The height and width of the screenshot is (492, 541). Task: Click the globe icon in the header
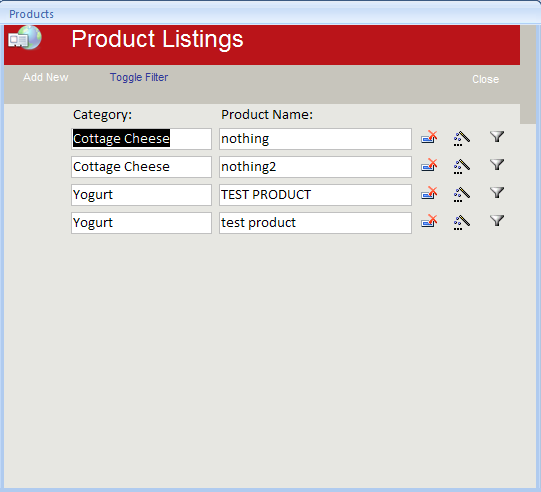point(25,38)
